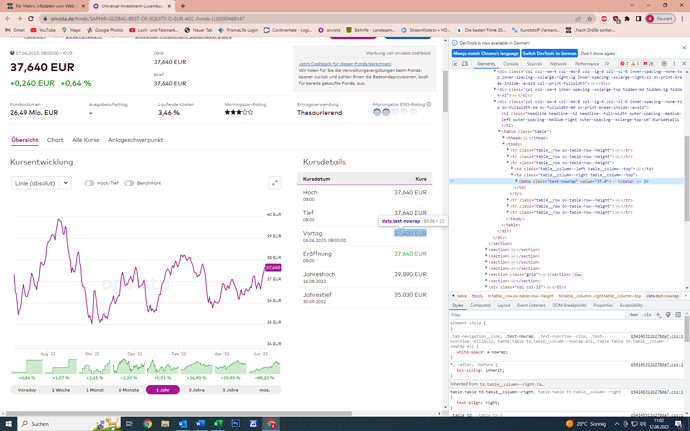Toggle the computed styles sidebar icon
The height and width of the screenshot is (431, 690).
click(x=678, y=315)
